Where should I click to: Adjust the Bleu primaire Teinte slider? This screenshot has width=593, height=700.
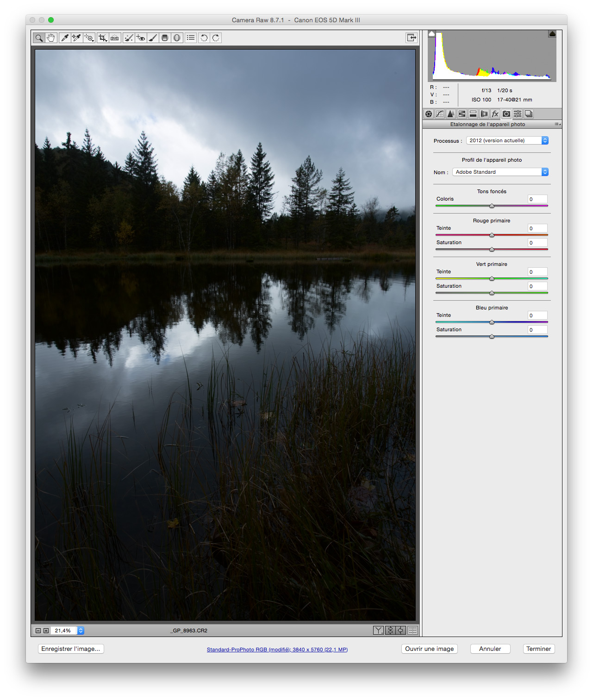(492, 322)
